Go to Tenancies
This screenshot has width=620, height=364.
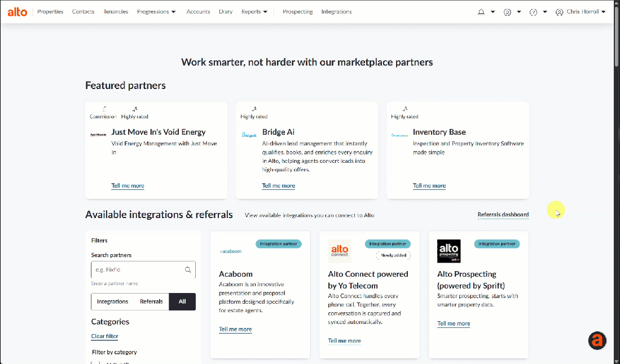point(116,12)
